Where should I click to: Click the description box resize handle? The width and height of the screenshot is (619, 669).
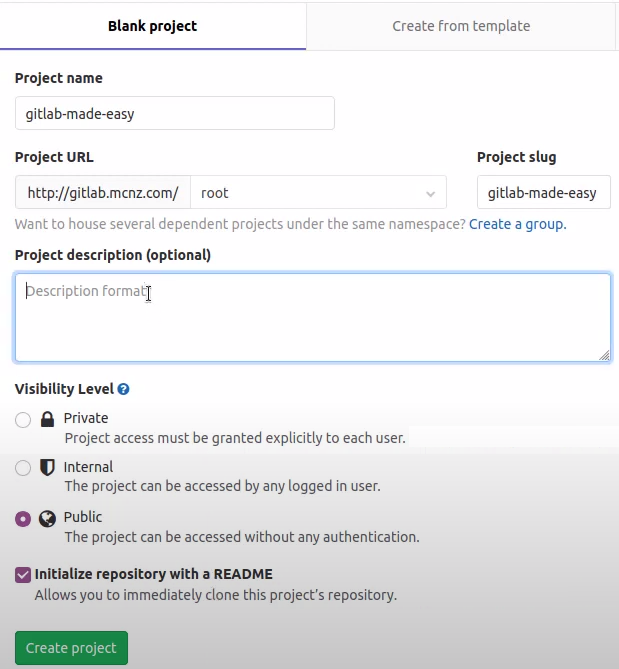604,355
